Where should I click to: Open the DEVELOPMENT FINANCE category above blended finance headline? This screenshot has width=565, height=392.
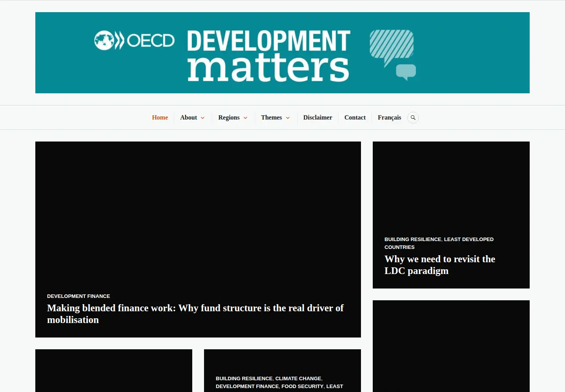78,296
